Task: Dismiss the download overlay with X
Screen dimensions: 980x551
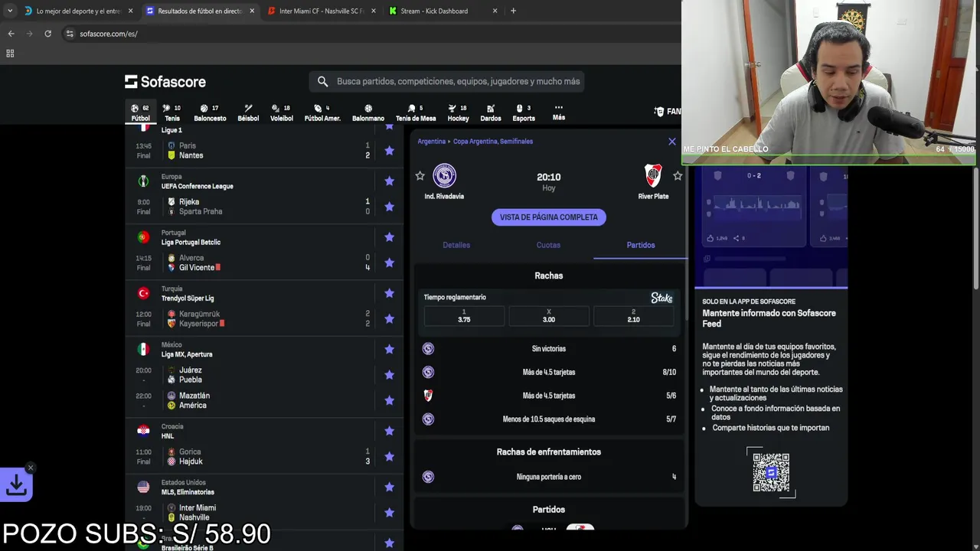Action: 31,468
